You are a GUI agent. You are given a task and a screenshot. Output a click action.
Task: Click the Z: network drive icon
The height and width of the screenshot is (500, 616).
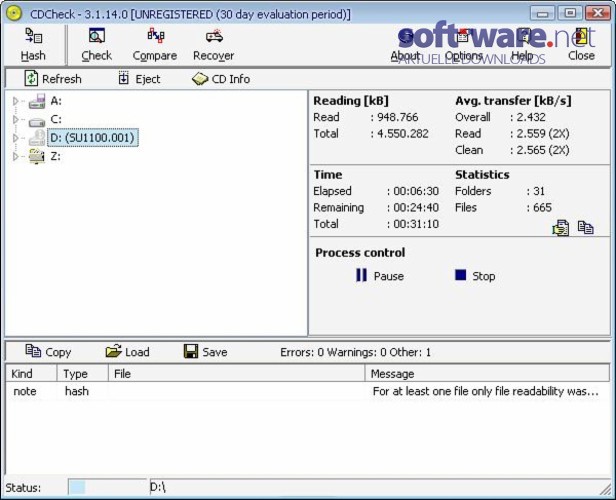pos(37,156)
